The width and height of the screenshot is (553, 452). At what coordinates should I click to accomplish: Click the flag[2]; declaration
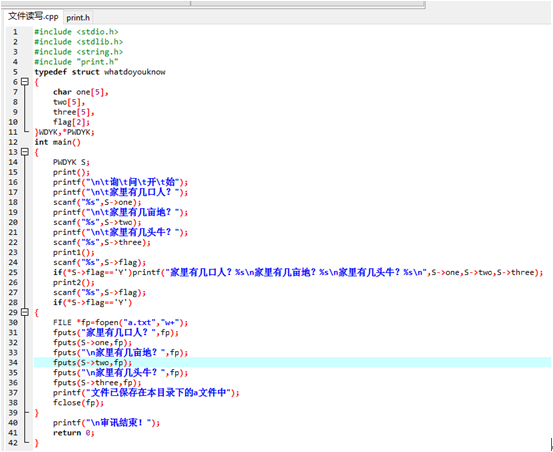pos(72,122)
